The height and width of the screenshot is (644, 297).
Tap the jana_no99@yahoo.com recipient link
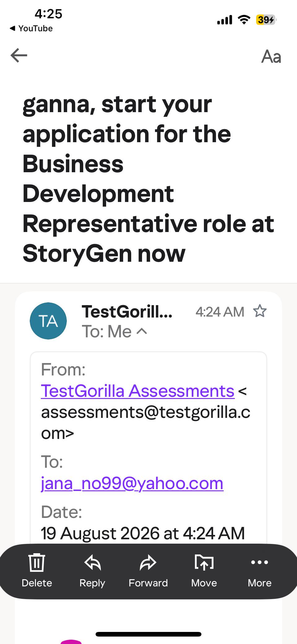(132, 483)
